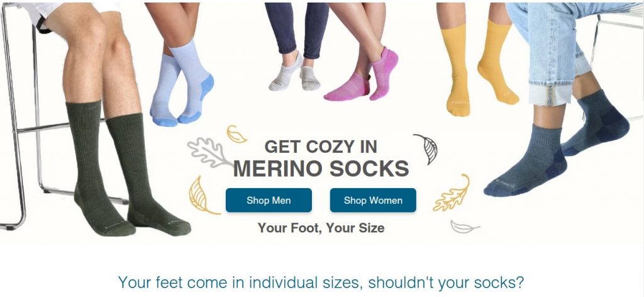Click the large yellow leaf beside Shop Men
Screen dimensions: 644x297
(x=202, y=196)
